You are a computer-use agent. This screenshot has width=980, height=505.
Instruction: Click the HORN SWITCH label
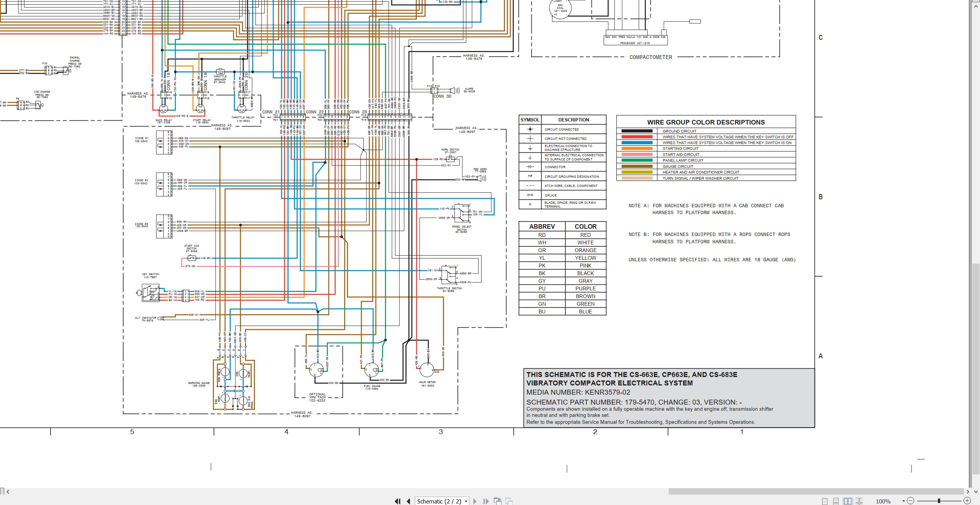[x=450, y=151]
